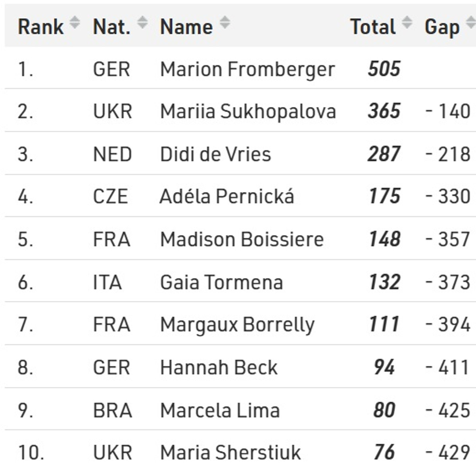The image size is (476, 471).
Task: Open Mariia Sukhopalova's athlete page
Action: point(248,111)
